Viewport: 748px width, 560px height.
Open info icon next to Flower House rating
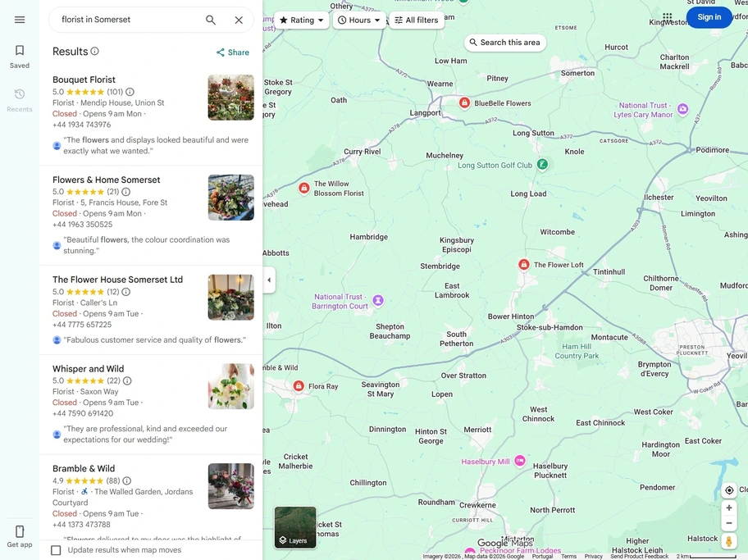click(x=126, y=292)
